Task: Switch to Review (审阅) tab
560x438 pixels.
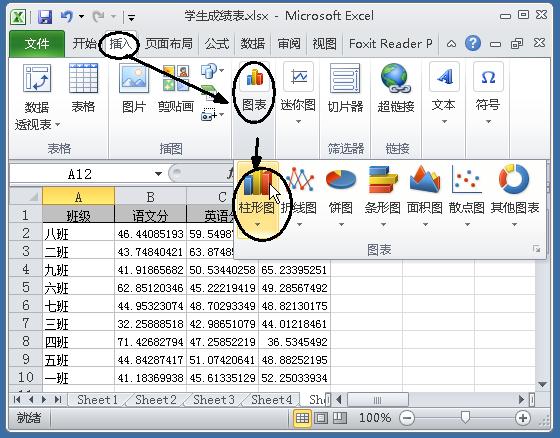Action: [289, 44]
